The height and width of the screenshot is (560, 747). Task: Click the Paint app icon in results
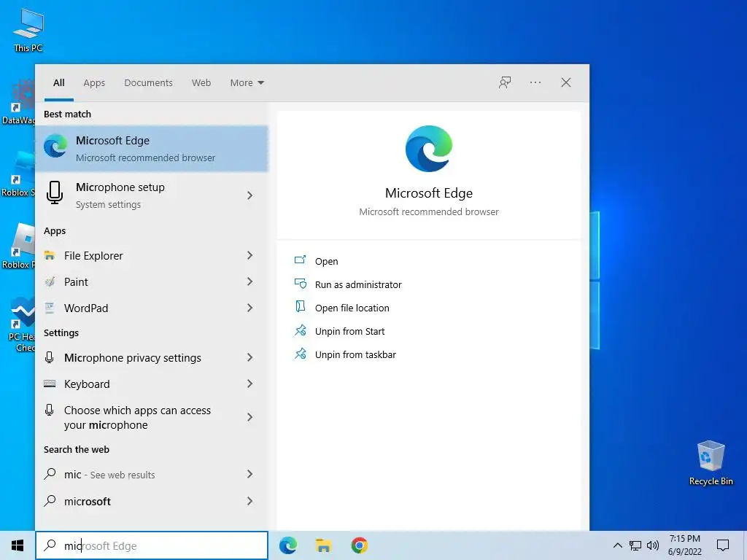50,282
